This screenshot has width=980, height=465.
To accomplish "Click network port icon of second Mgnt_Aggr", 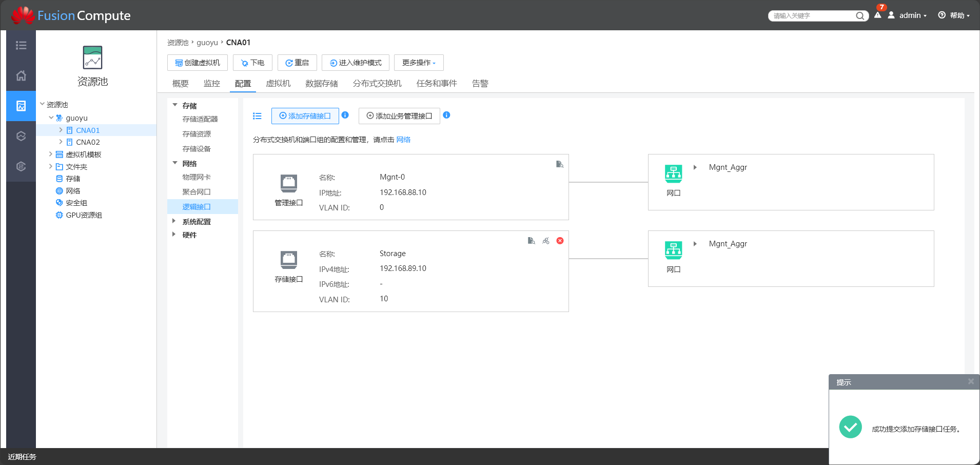I will [674, 250].
